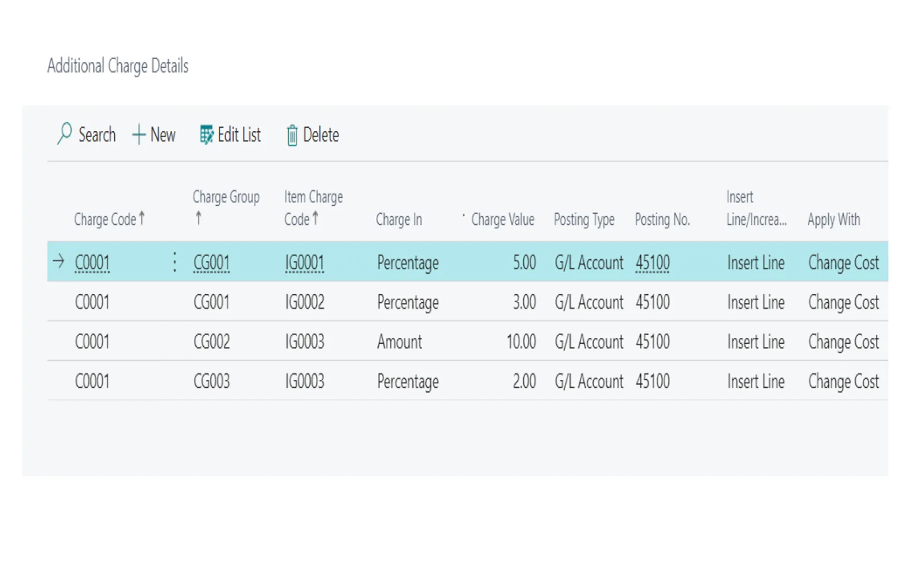This screenshot has width=924, height=578.
Task: Open the CG001 link in highlighted row
Action: click(x=211, y=263)
